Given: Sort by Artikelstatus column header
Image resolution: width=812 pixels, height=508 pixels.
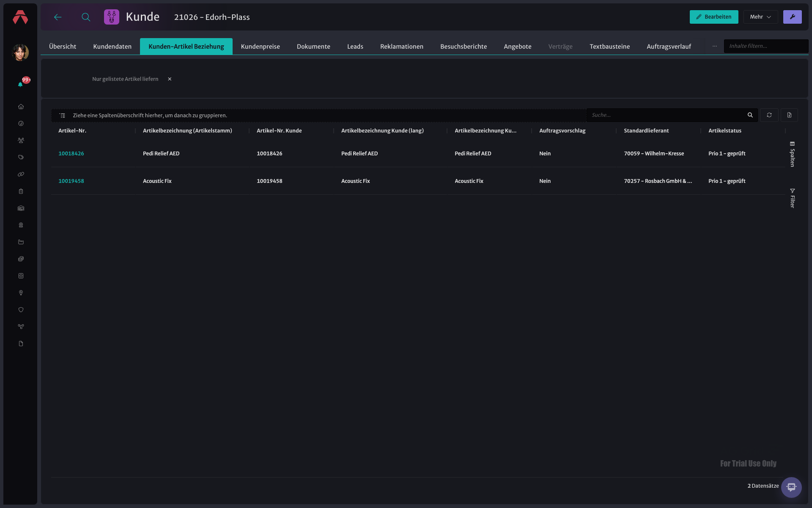Looking at the screenshot, I should tap(724, 131).
